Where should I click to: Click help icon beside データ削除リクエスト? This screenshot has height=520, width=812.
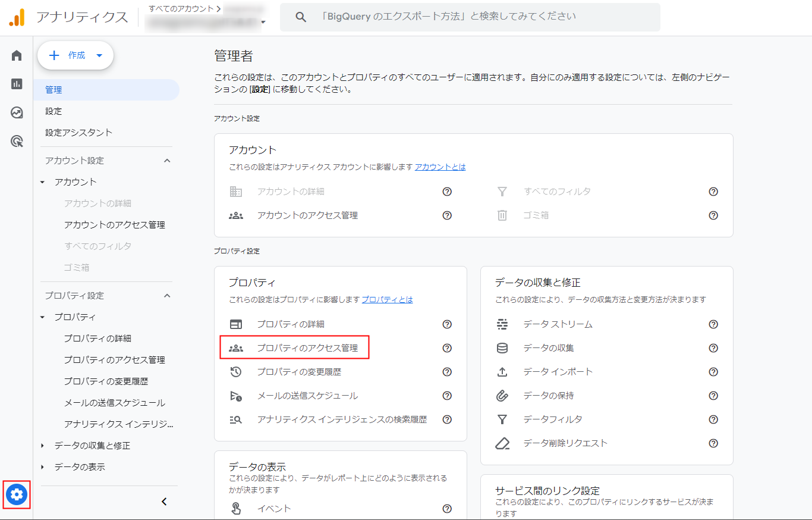click(713, 443)
